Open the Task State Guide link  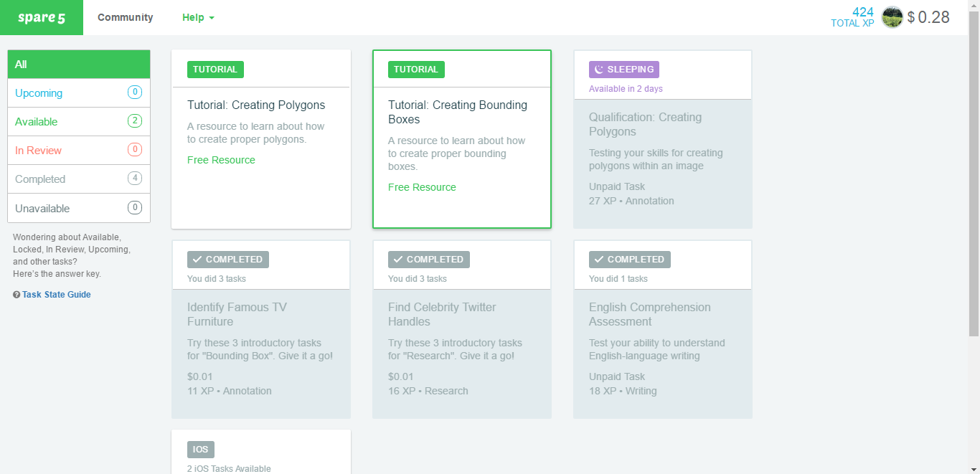(56, 295)
